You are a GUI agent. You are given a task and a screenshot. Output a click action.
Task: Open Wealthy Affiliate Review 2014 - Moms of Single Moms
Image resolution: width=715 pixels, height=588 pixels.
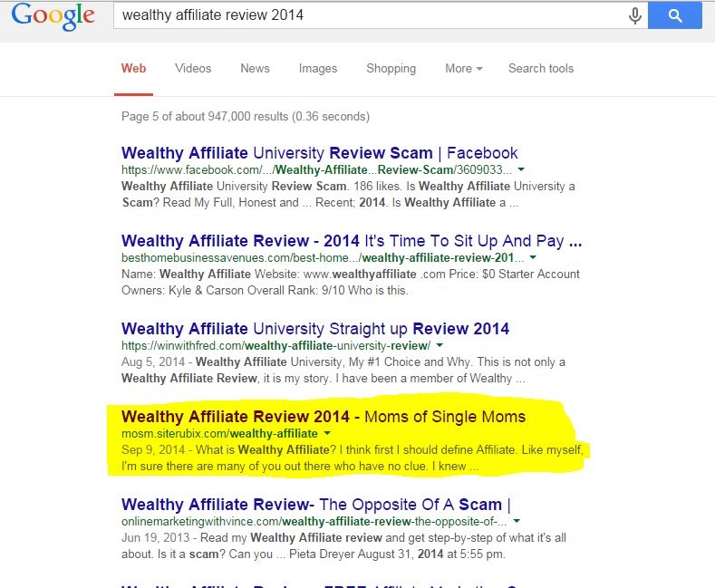point(324,417)
